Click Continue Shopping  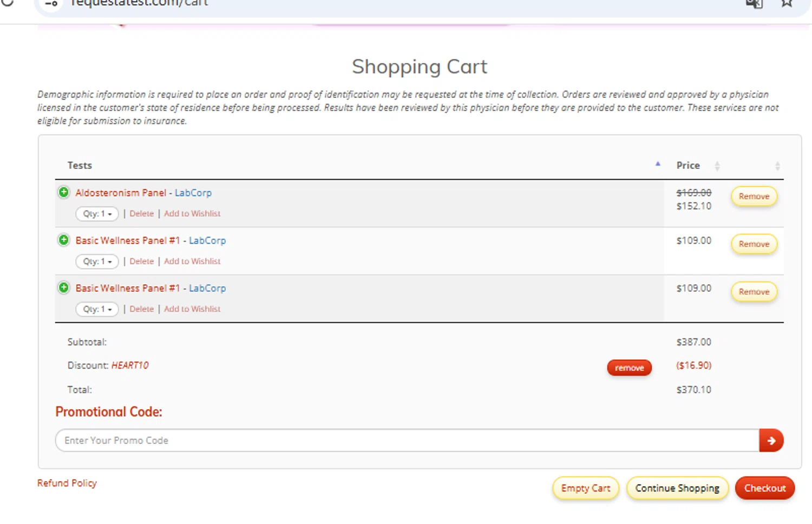pos(677,488)
